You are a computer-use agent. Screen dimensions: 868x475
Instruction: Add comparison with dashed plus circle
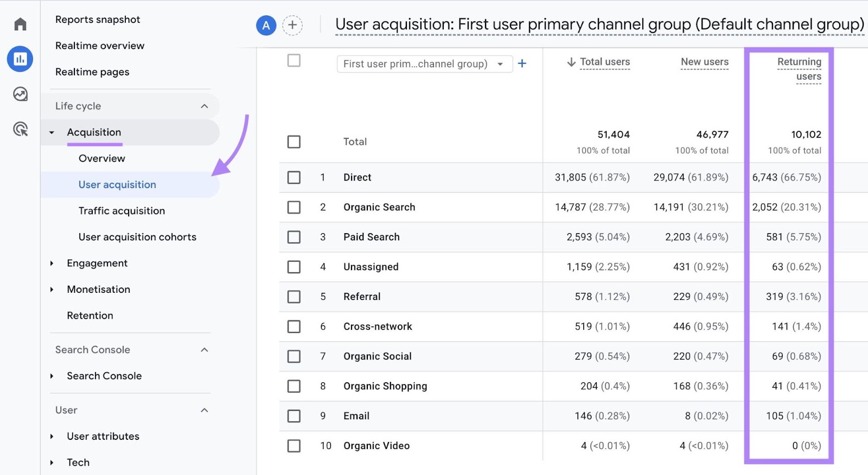click(292, 25)
